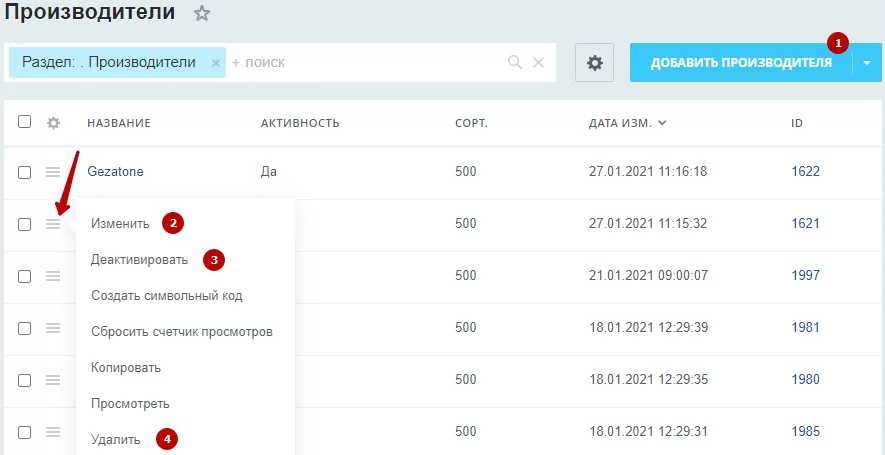This screenshot has height=455, width=885.
Task: Click the 'Добавить производителя' button
Action: (x=741, y=63)
